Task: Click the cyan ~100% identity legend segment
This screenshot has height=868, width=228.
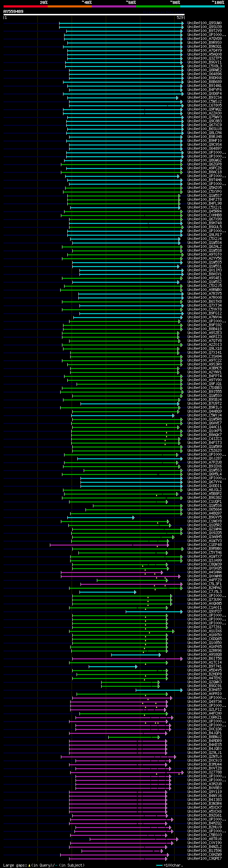Action: 202,6
